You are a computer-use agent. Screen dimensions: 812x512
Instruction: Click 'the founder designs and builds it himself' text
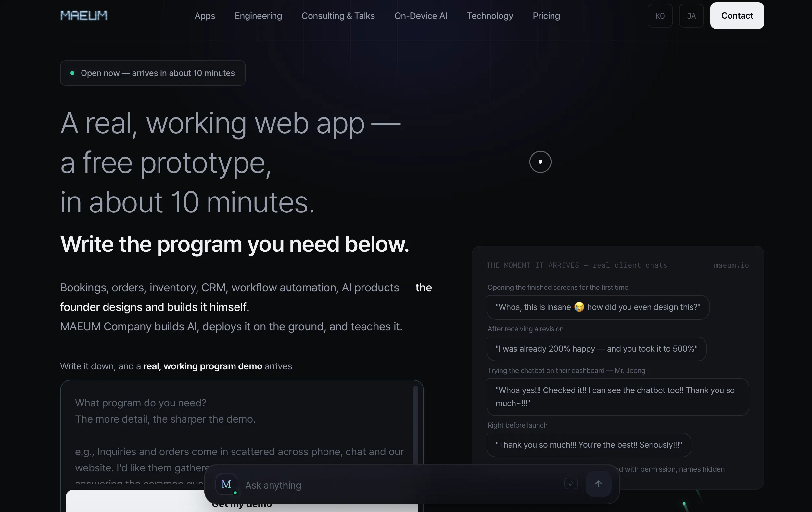tap(153, 307)
